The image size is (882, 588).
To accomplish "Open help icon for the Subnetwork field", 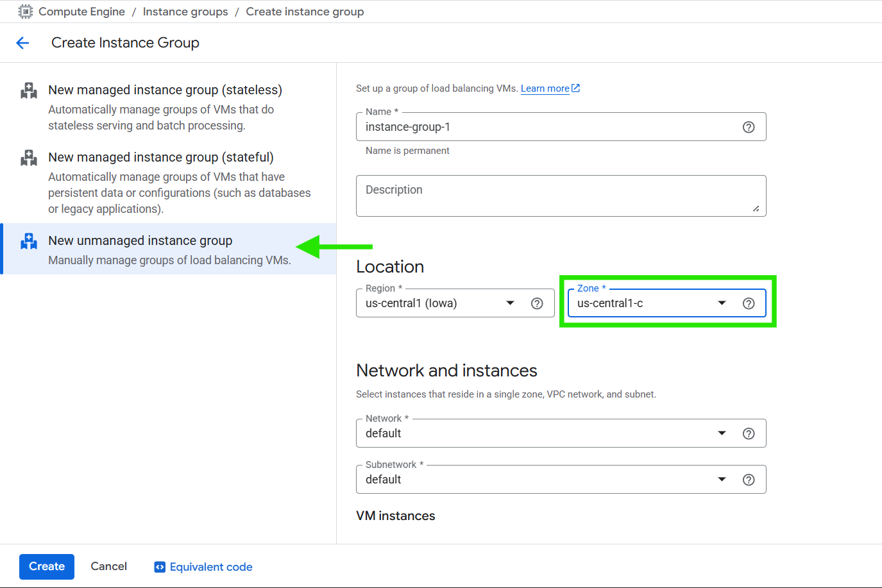I will click(x=748, y=480).
